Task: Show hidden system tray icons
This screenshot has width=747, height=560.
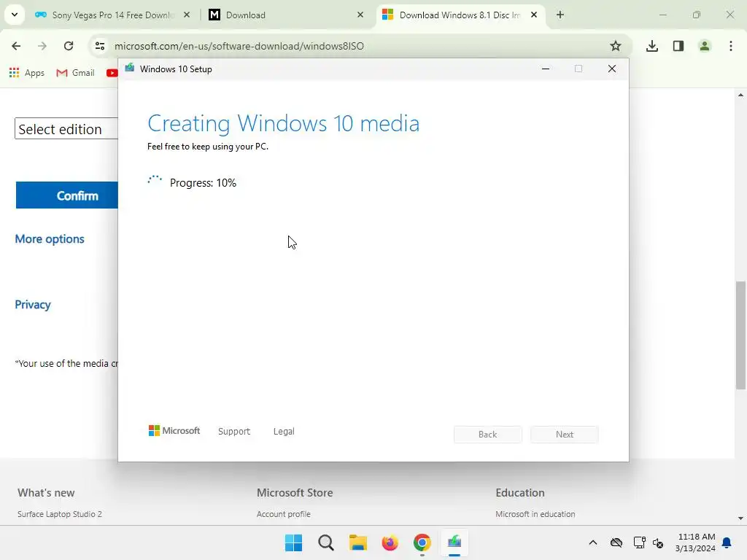Action: (x=592, y=542)
